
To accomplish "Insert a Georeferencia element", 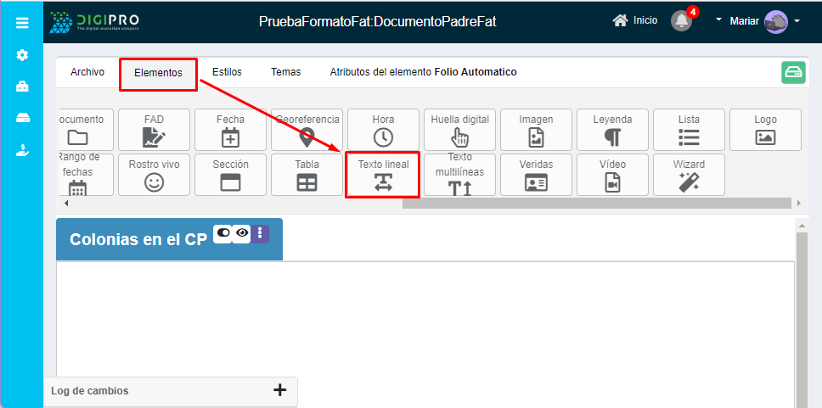I will 307,130.
